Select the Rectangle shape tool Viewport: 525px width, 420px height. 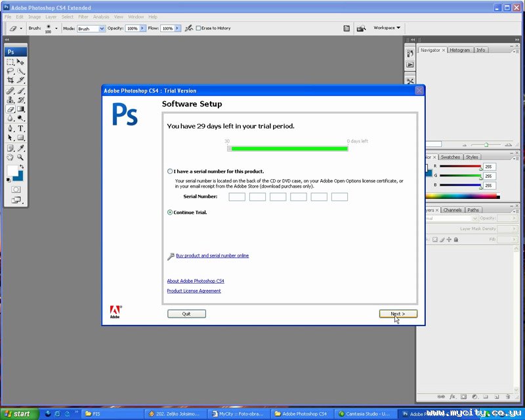pos(20,138)
